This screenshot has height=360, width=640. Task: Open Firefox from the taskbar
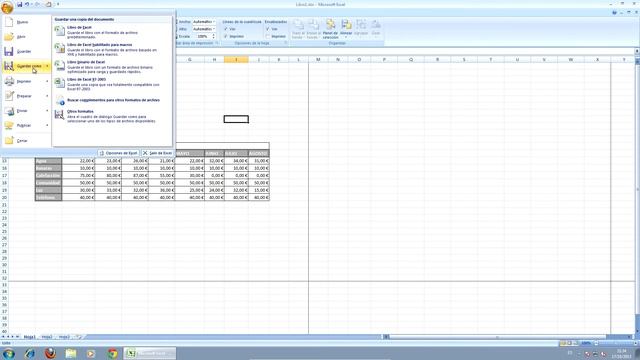click(x=50, y=353)
